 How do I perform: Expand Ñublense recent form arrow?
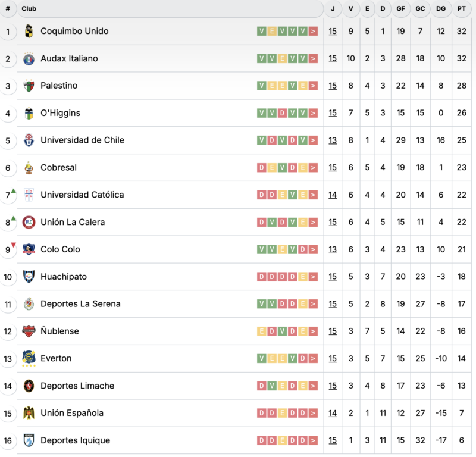pyautogui.click(x=313, y=331)
